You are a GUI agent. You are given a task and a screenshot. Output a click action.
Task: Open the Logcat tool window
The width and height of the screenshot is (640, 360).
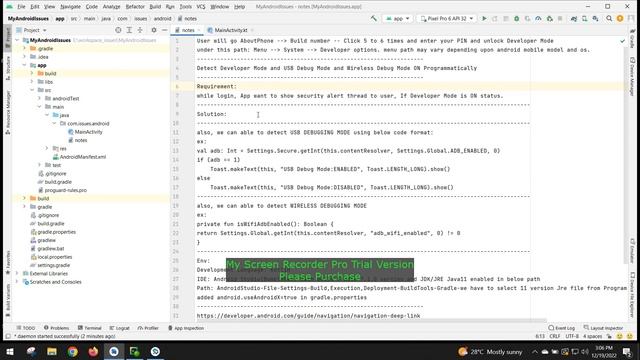tap(120, 328)
